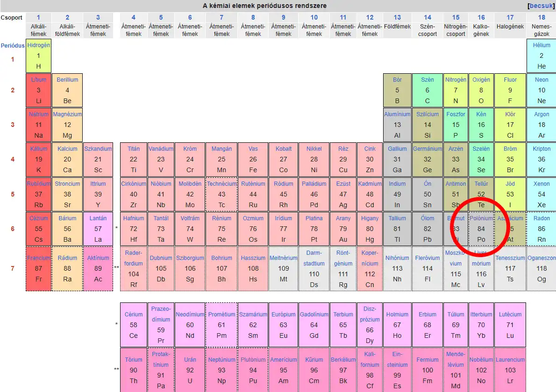Open the Gallium element link

point(397,149)
